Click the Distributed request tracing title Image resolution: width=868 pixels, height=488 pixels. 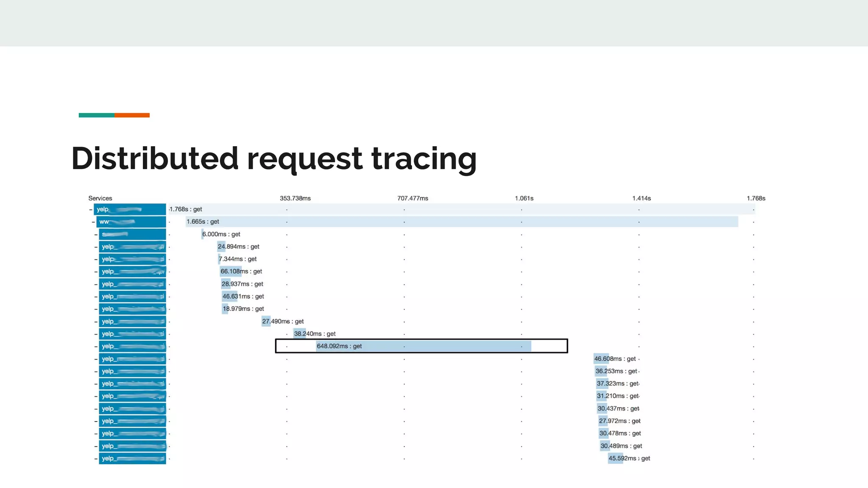click(274, 158)
